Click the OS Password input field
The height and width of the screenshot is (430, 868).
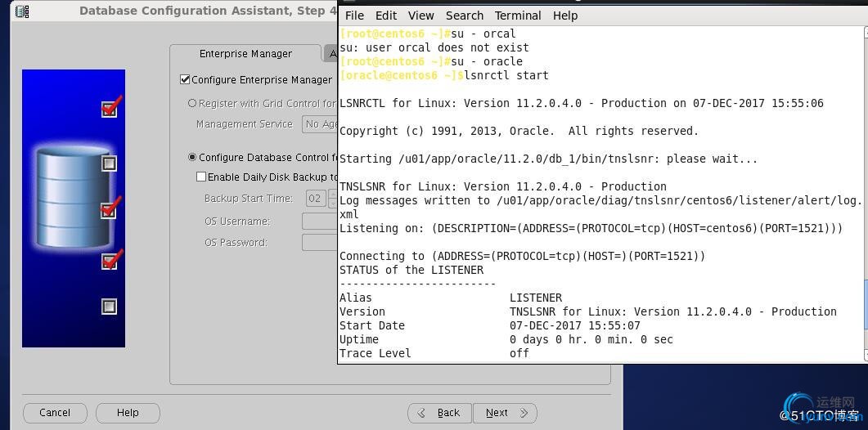[320, 243]
